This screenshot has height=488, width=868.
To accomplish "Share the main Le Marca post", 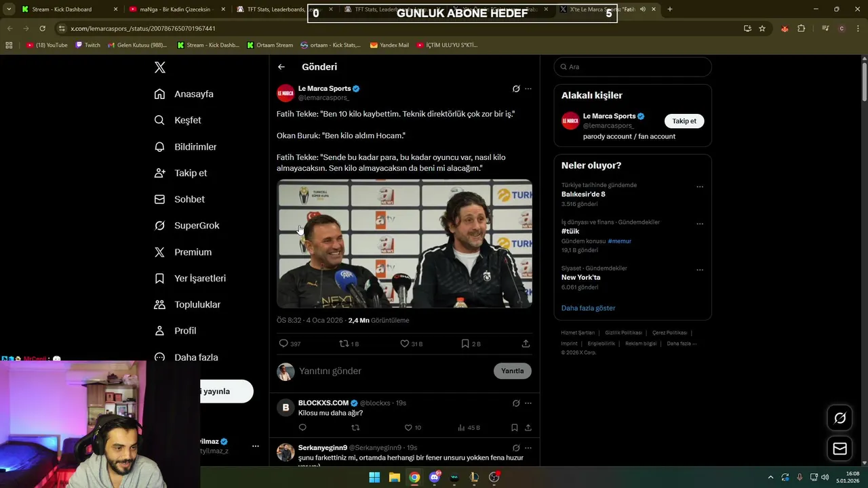I will coord(526,344).
